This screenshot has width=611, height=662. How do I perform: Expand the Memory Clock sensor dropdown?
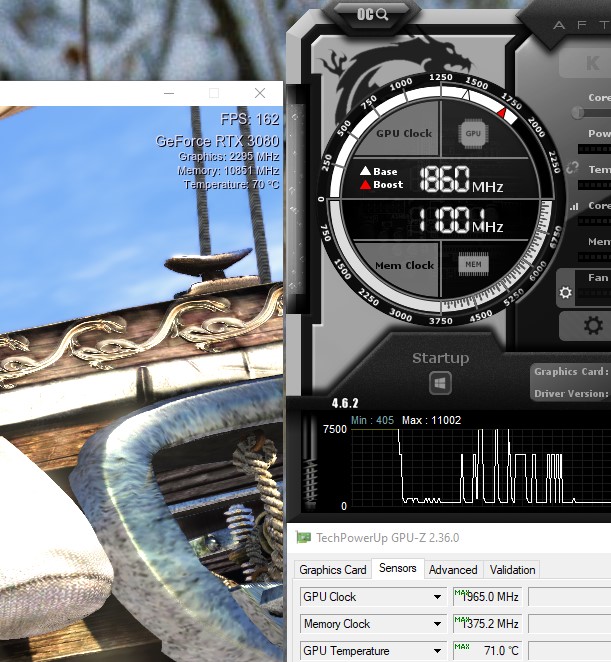[437, 624]
